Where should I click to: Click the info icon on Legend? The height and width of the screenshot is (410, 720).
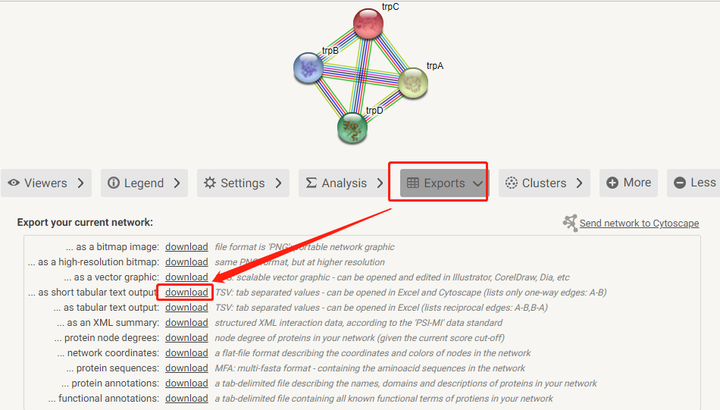[x=114, y=183]
